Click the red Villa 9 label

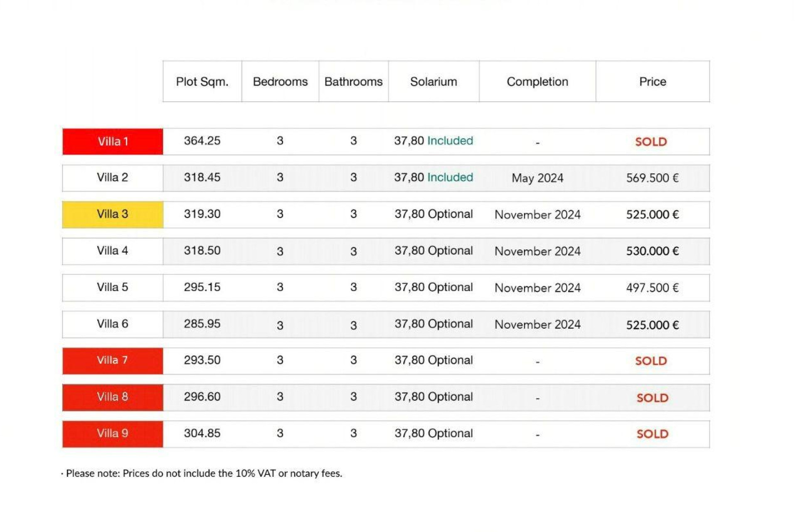[113, 434]
